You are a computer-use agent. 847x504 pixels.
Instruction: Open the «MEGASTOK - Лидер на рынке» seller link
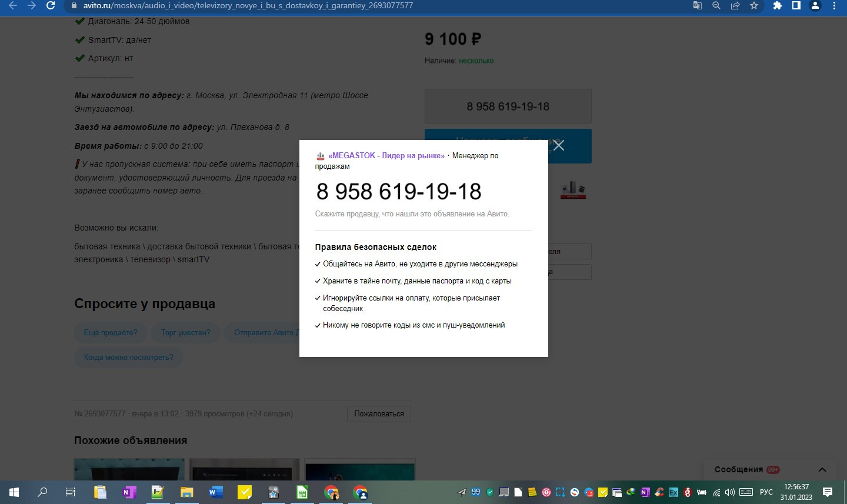point(386,156)
